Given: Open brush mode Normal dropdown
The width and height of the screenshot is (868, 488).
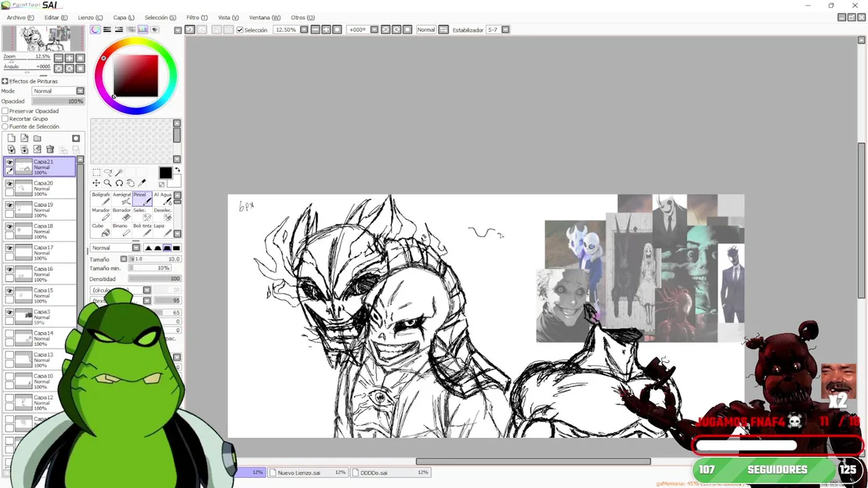Looking at the screenshot, I should [136, 248].
